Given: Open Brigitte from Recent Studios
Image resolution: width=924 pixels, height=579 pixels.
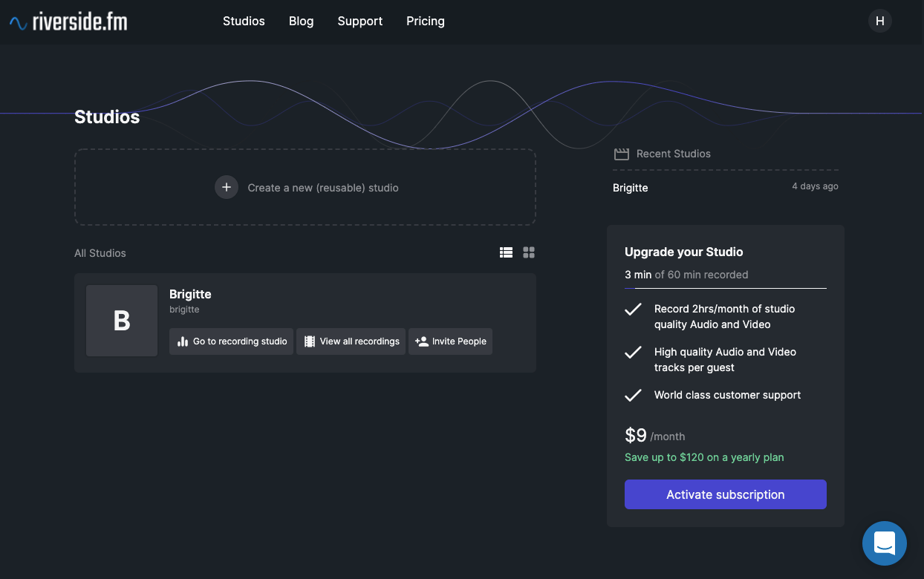Looking at the screenshot, I should (x=631, y=188).
